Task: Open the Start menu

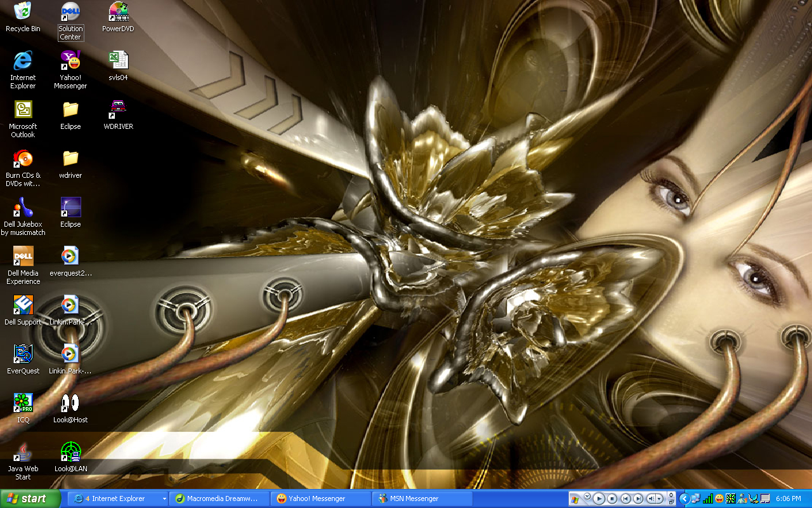Action: 30,498
